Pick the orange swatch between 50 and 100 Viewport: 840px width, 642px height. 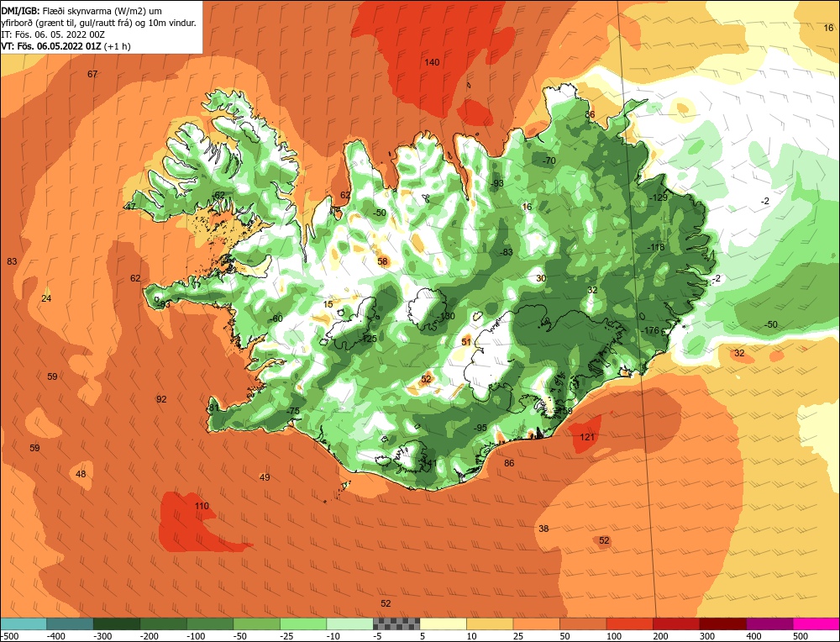583,624
